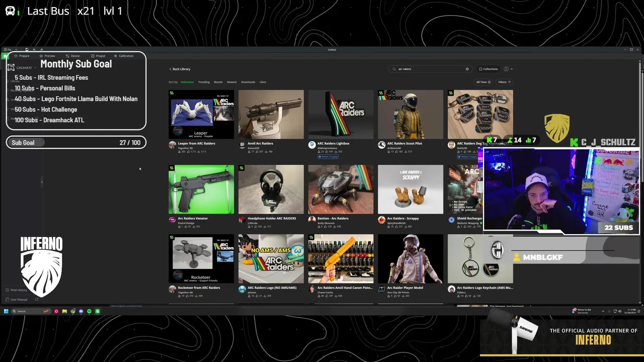Go Back to Library
The height and width of the screenshot is (362, 644).
(180, 69)
